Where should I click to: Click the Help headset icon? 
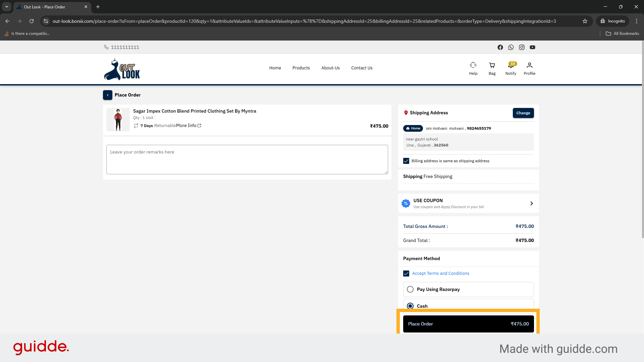pos(473,65)
